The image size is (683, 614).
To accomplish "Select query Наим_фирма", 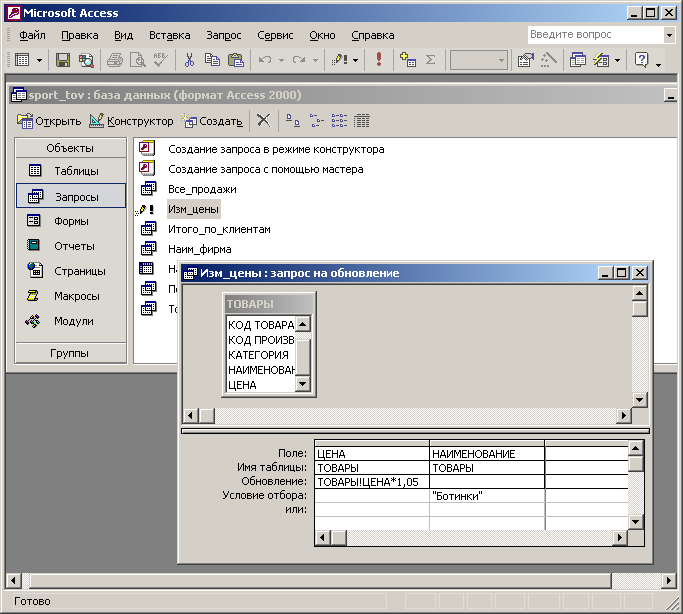I will (199, 250).
